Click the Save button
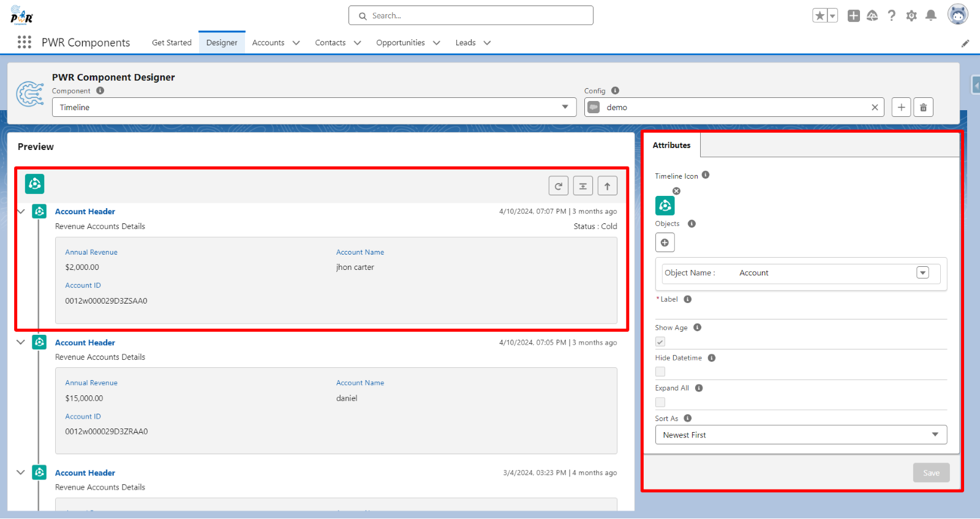Viewport: 980px width, 519px height. (931, 472)
